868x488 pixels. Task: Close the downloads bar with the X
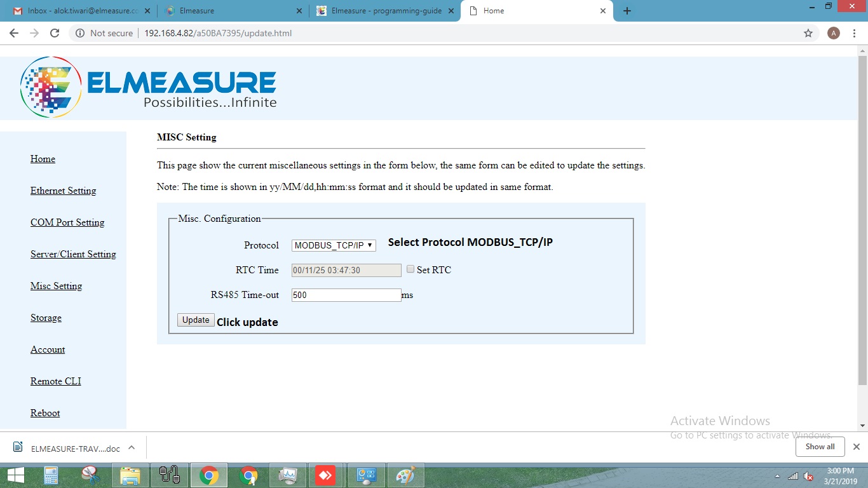(x=856, y=447)
